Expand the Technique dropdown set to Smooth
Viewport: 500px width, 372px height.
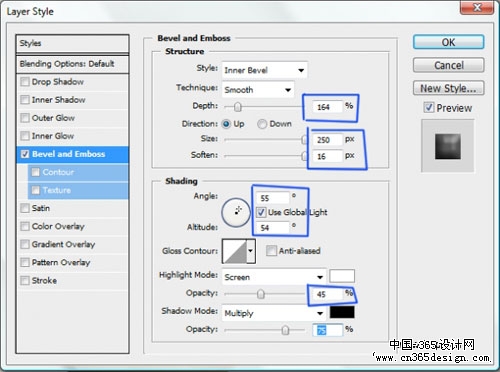click(258, 90)
